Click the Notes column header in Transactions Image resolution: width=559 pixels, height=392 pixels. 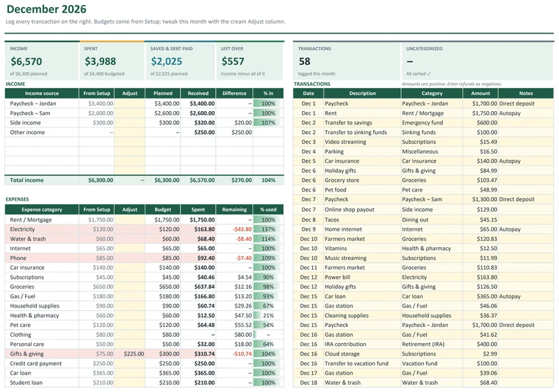coord(526,94)
